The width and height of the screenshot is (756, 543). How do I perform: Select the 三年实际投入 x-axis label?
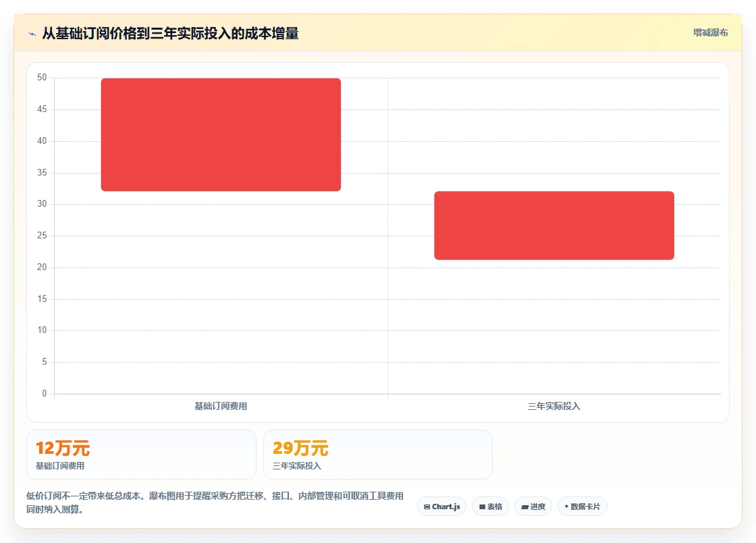pyautogui.click(x=554, y=406)
